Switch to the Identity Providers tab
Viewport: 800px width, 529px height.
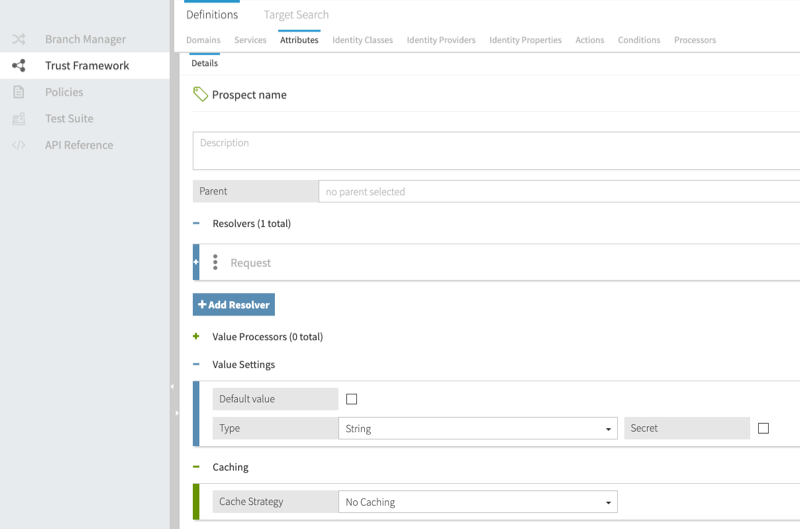point(440,40)
